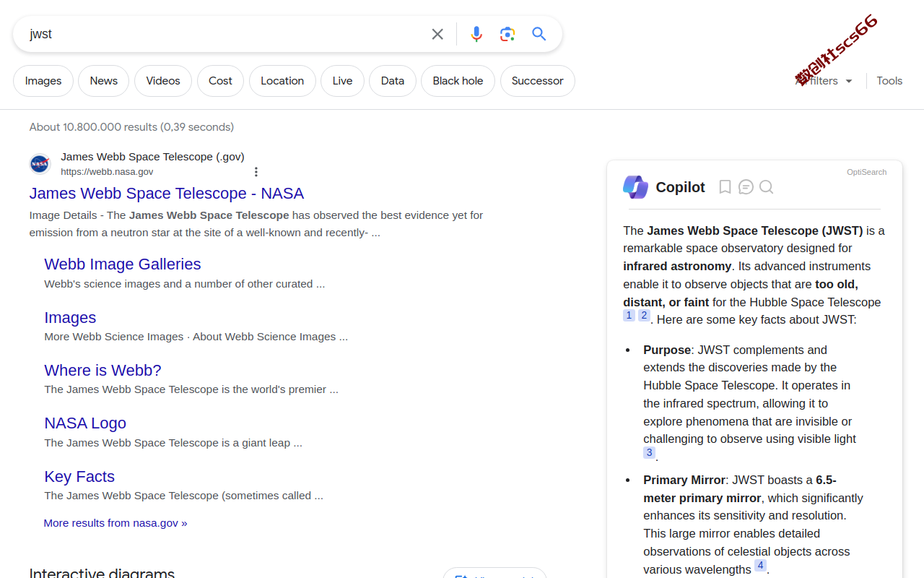Select the Live filter chip
Viewport: 924px width, 578px height.
pos(342,81)
